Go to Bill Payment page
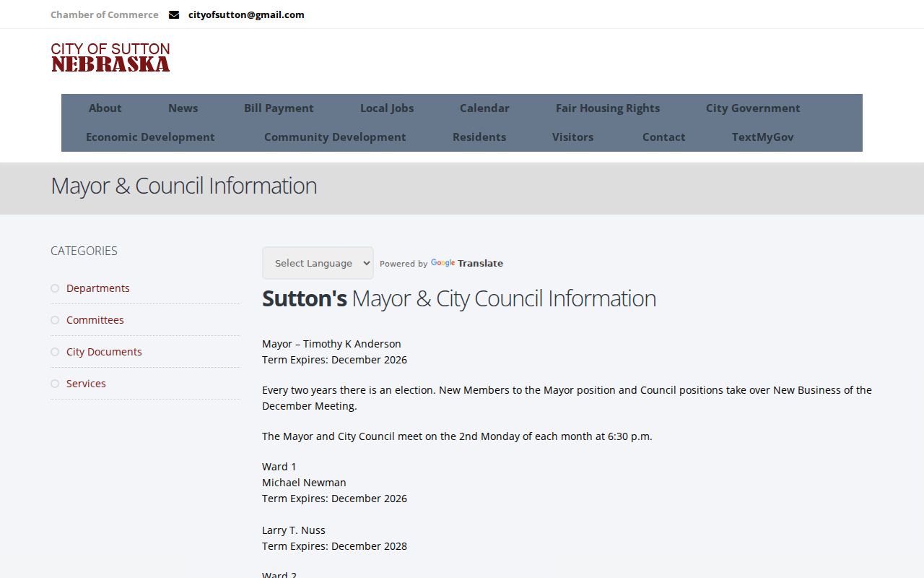924x578 pixels. click(x=279, y=108)
